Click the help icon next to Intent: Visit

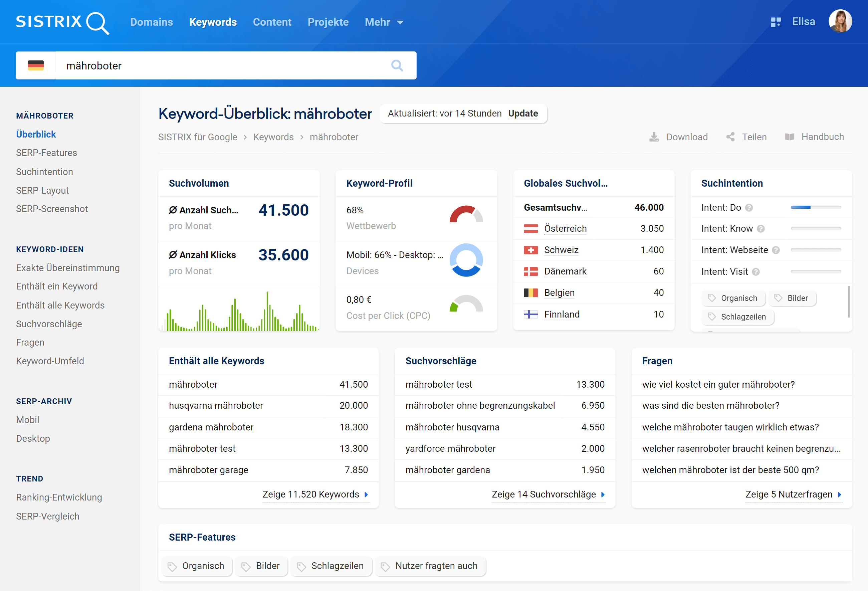[755, 272]
